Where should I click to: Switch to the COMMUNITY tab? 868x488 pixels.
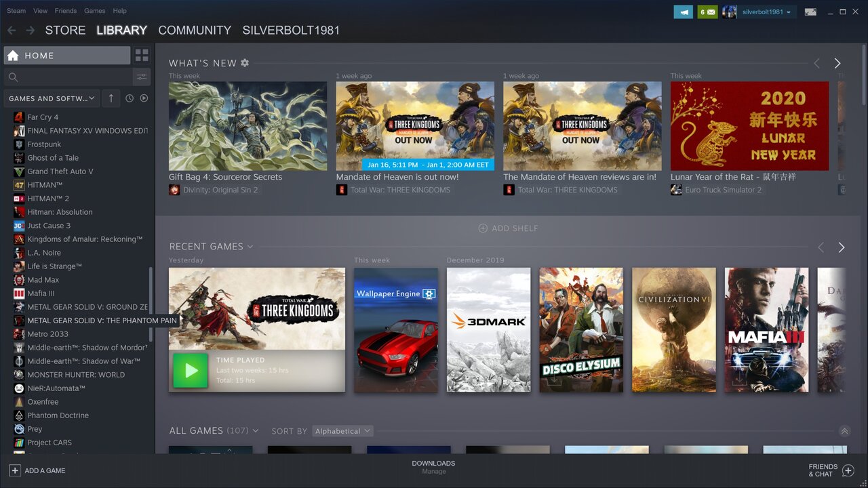(x=195, y=30)
